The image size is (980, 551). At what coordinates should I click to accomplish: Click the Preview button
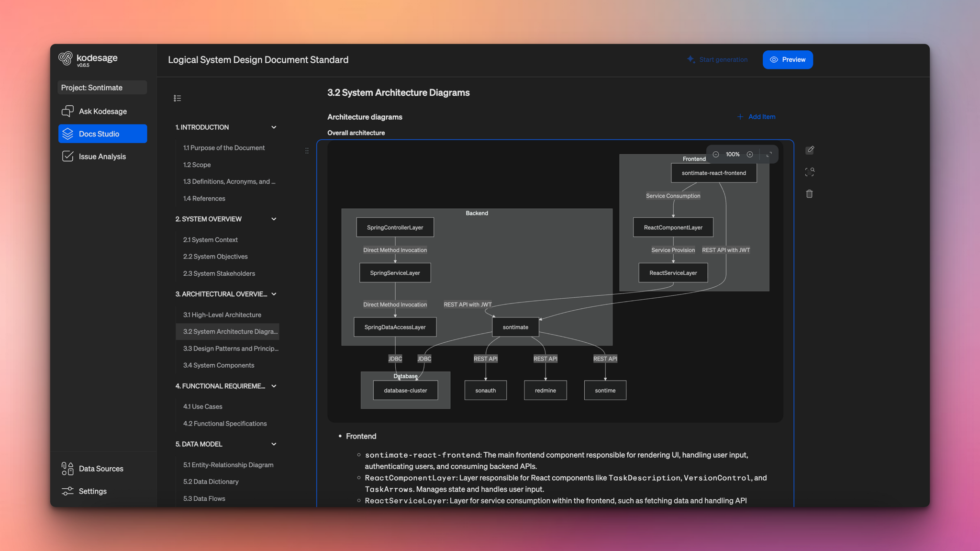[x=787, y=59]
